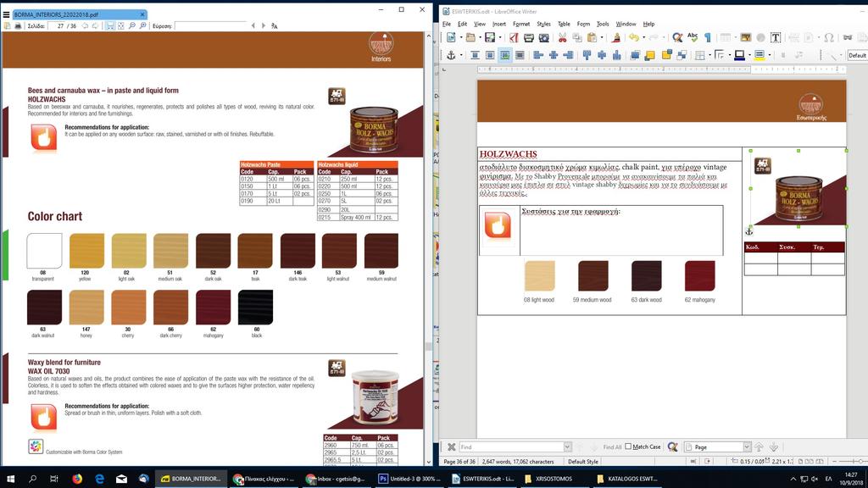Open the XRISOSTOMOS folder from the taskbar
868x488 pixels.
click(555, 479)
